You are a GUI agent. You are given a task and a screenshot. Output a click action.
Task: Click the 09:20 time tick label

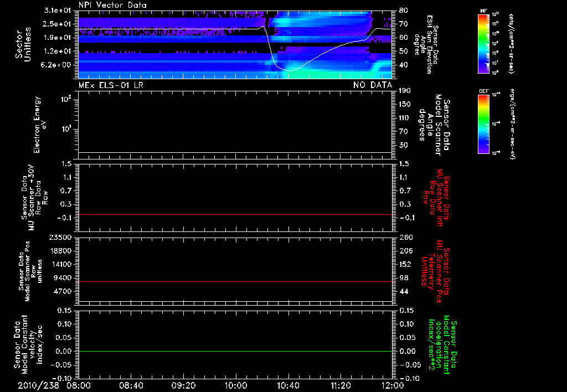[x=183, y=385]
